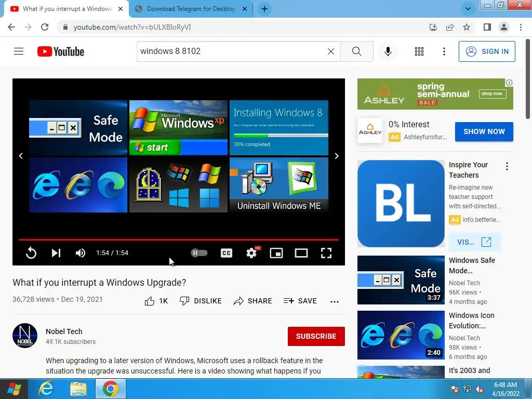Open the YouTube apps grid
This screenshot has height=399, width=532.
tap(419, 51)
